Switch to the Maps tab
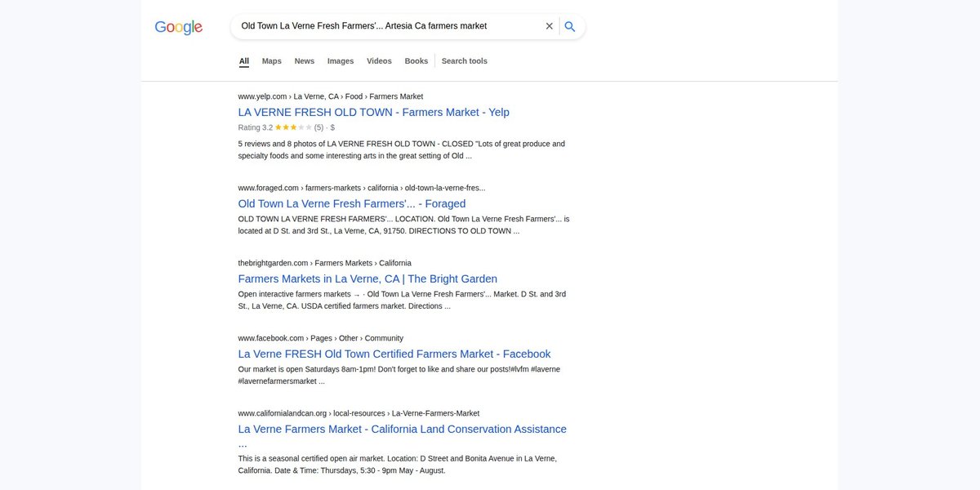Screen dimensions: 980x490 272,61
